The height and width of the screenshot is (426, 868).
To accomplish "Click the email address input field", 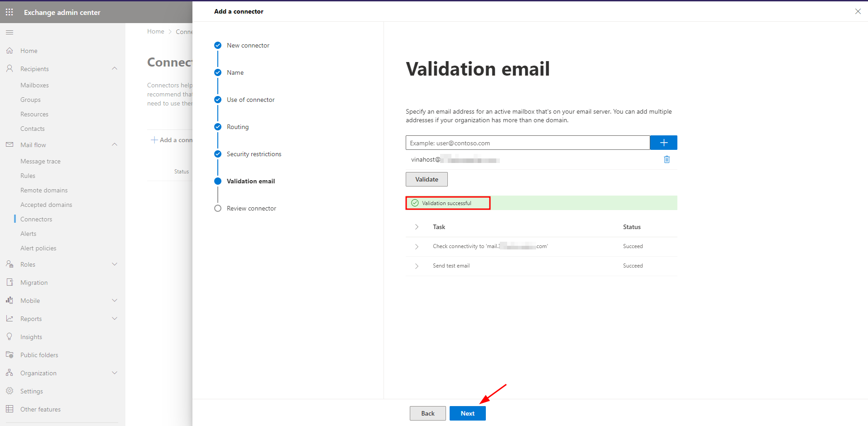I will (x=528, y=143).
